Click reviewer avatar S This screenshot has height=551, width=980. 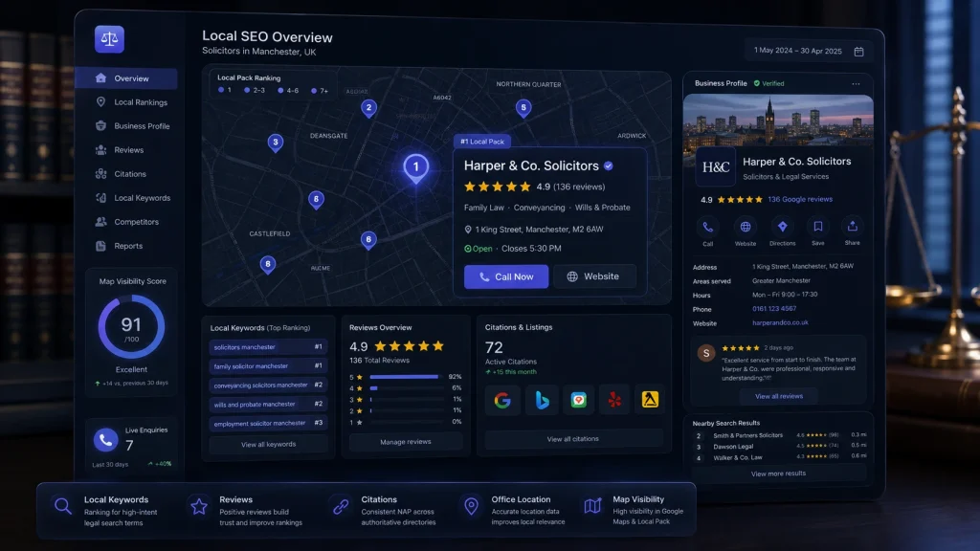(x=706, y=353)
